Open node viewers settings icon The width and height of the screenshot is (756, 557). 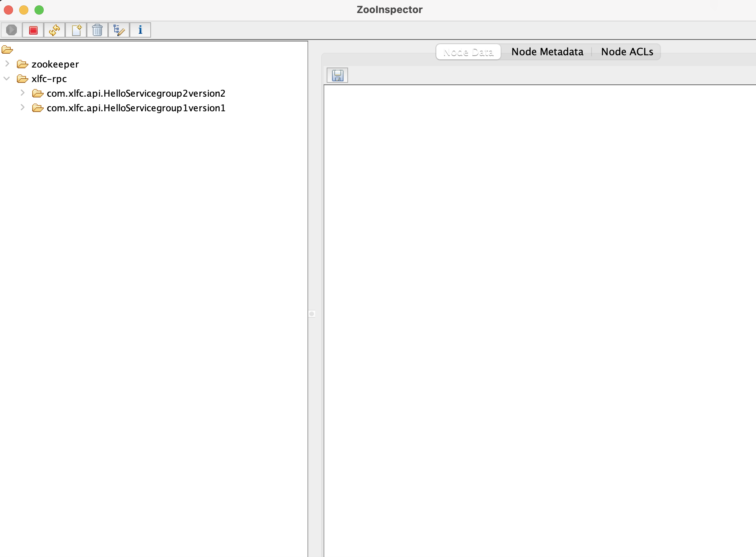tap(119, 30)
